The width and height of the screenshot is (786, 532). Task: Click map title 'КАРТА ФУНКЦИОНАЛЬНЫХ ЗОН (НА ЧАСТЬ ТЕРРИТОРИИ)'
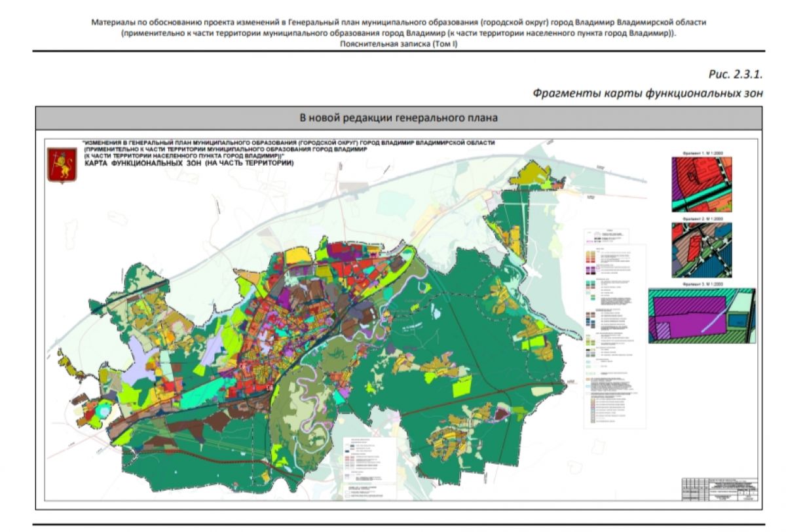pyautogui.click(x=189, y=162)
